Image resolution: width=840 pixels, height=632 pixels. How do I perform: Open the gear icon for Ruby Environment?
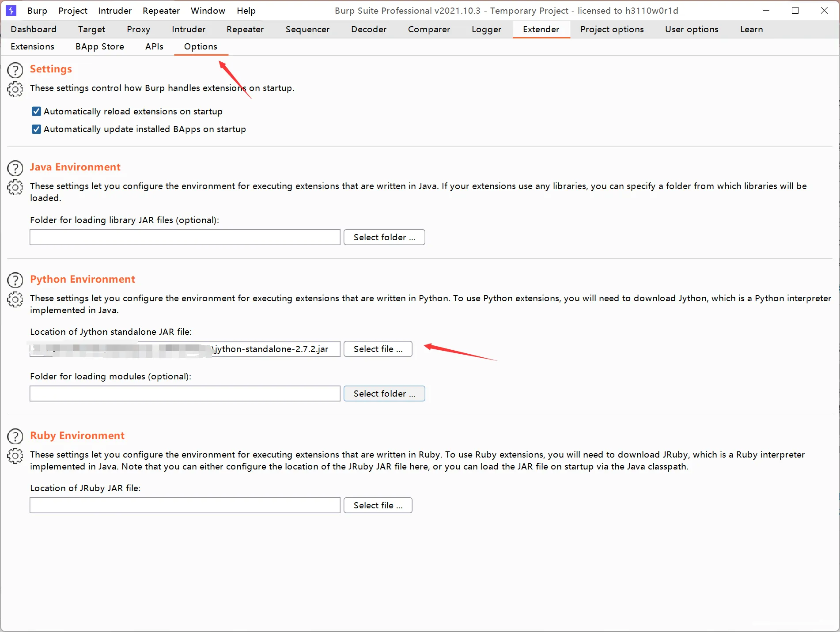15,456
